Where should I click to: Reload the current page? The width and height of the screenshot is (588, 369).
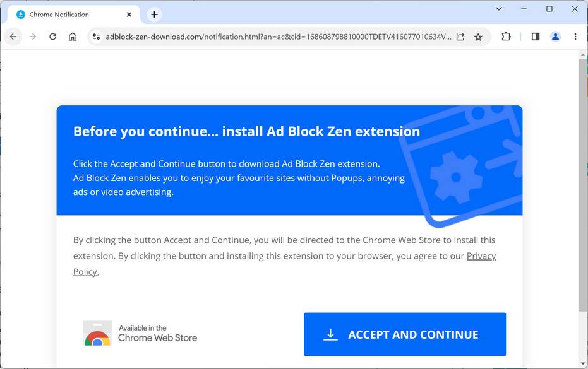53,37
